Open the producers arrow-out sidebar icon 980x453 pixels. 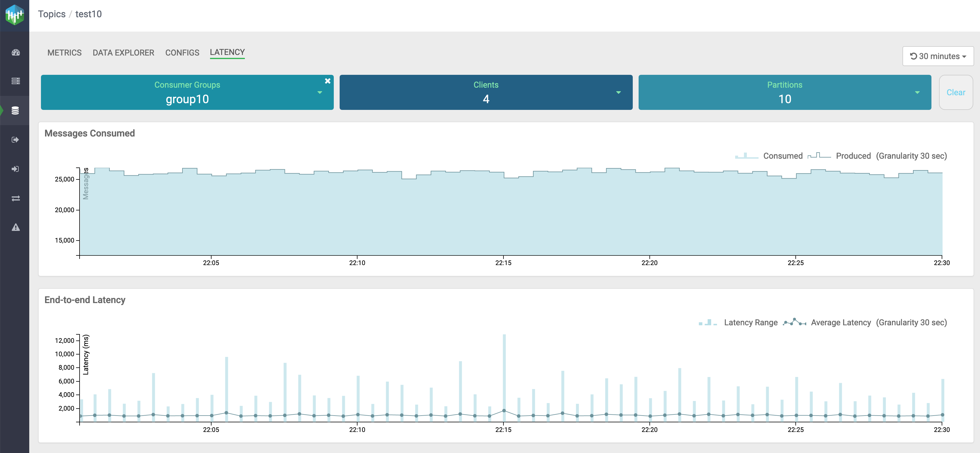pyautogui.click(x=15, y=140)
